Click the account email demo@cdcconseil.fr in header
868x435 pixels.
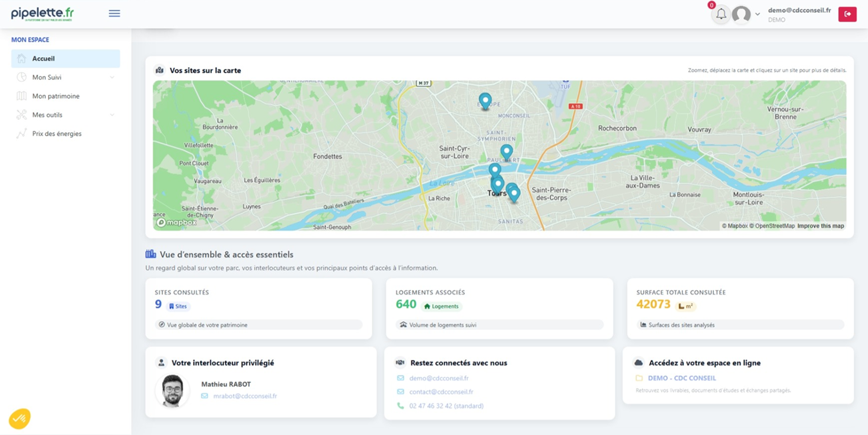(x=799, y=10)
